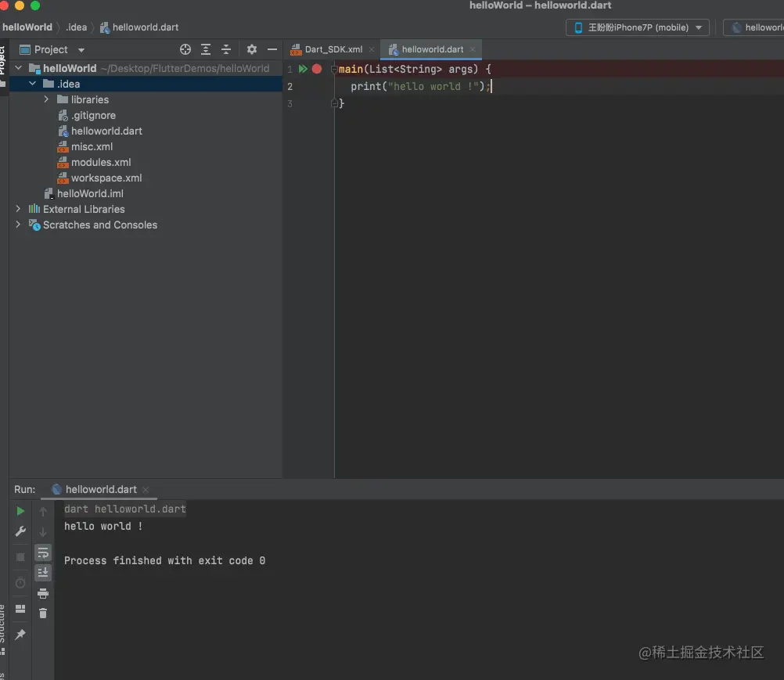The height and width of the screenshot is (680, 784).
Task: Open the helloworld run configuration selector
Action: [754, 27]
